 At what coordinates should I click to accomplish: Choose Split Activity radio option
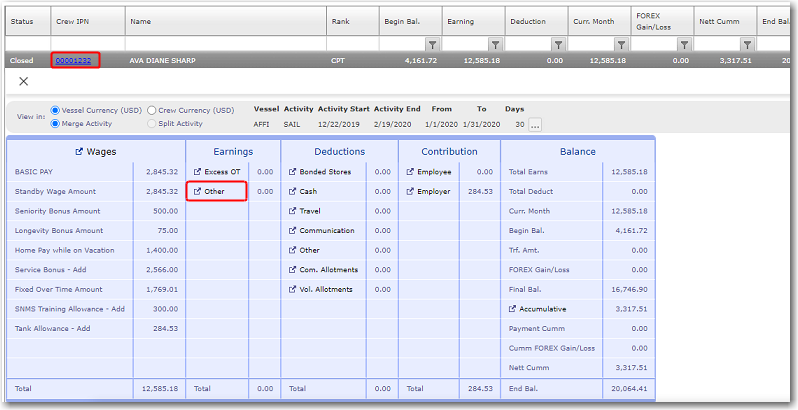pyautogui.click(x=151, y=123)
